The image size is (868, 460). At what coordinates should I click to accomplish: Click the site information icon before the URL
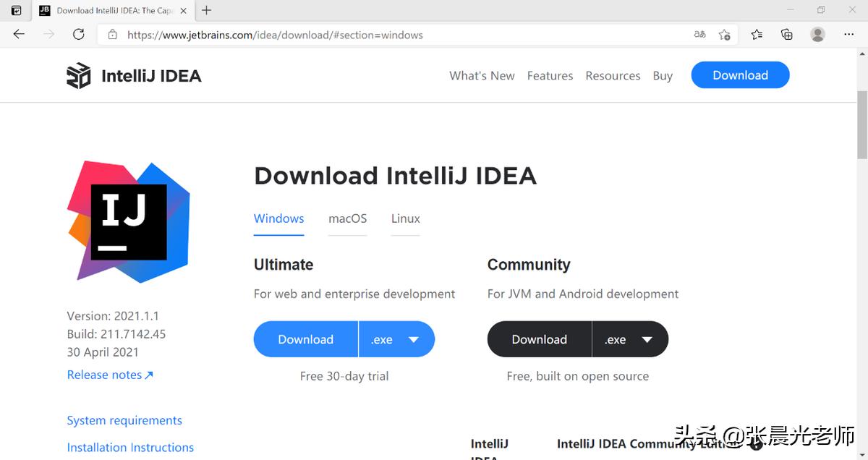point(112,34)
